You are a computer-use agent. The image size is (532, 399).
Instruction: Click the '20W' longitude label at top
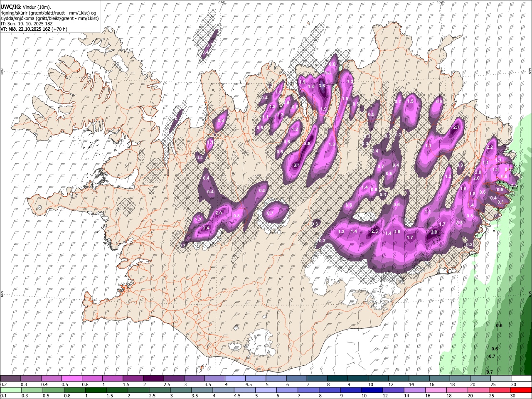coord(221,2)
